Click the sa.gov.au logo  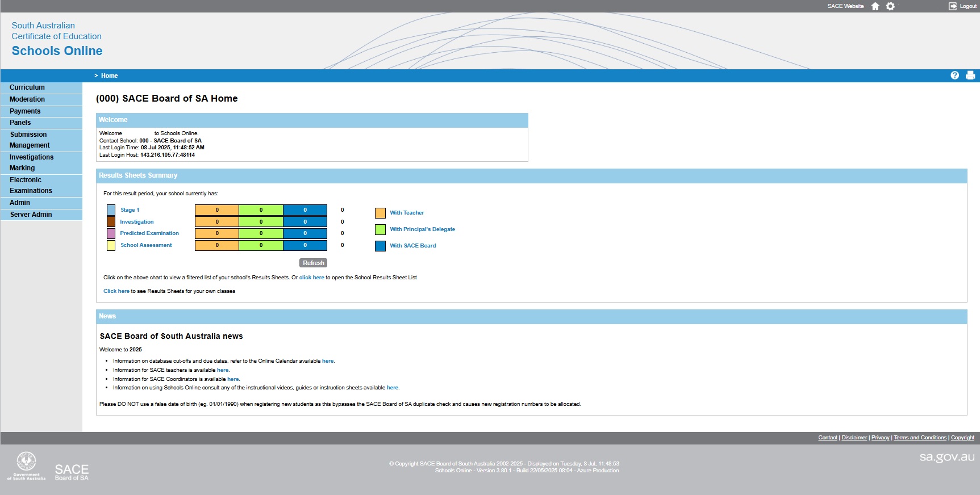947,457
